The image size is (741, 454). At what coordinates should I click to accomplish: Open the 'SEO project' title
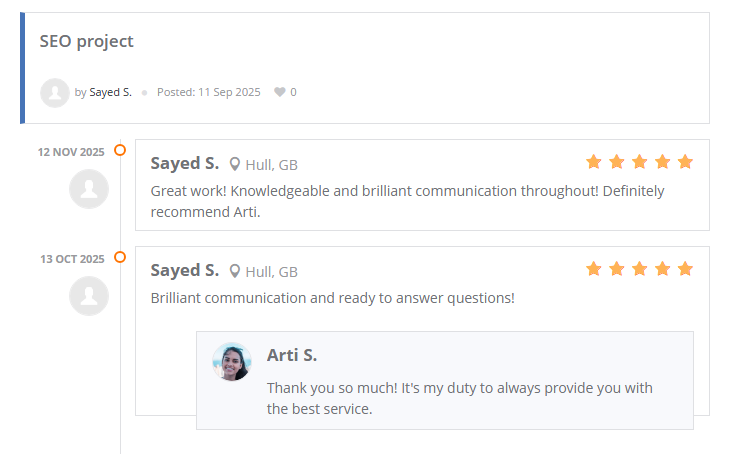pos(86,41)
